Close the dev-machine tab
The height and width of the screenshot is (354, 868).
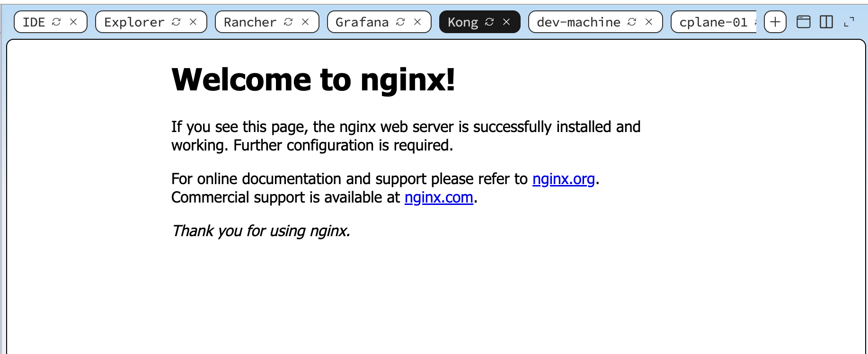coord(649,22)
